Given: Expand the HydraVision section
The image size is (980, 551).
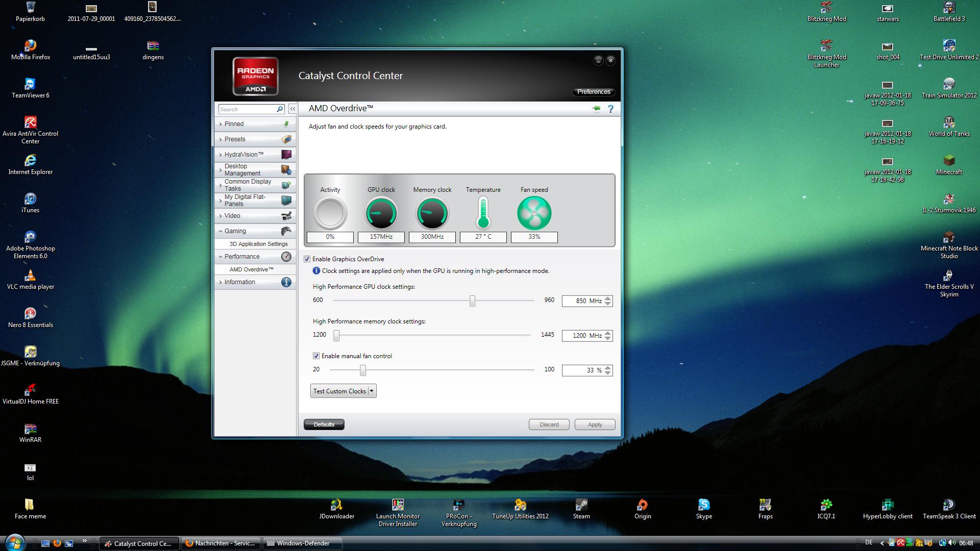Looking at the screenshot, I should 244,155.
